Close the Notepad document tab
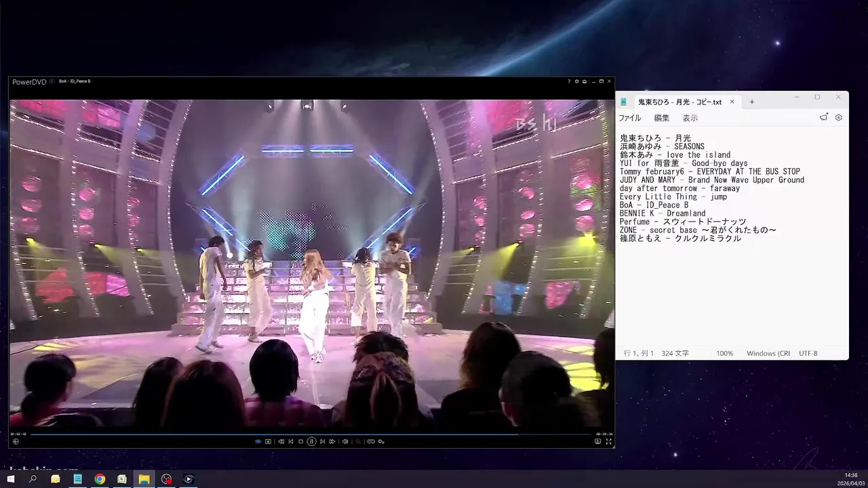 tap(732, 102)
